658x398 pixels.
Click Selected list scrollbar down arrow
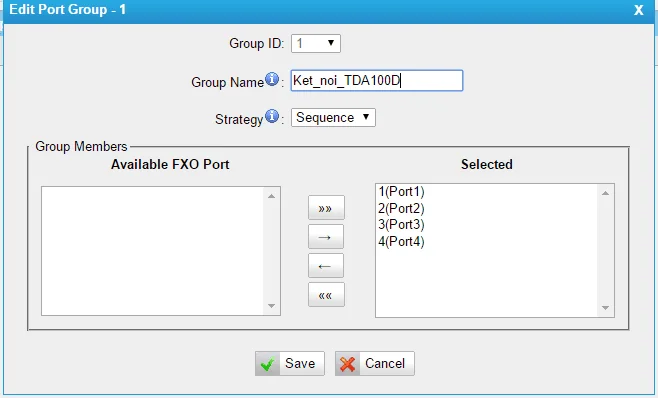point(605,308)
